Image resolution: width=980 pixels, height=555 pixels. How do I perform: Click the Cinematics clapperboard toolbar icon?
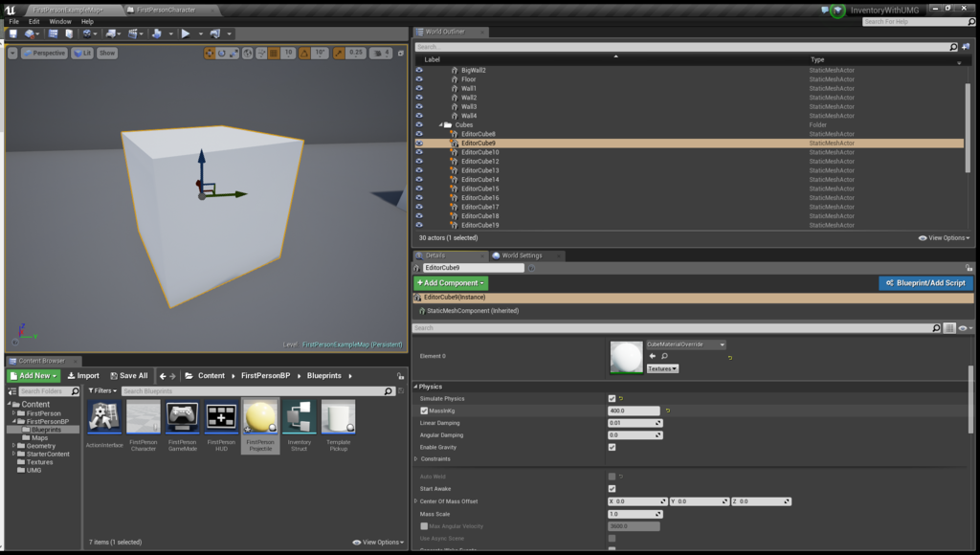[x=132, y=33]
